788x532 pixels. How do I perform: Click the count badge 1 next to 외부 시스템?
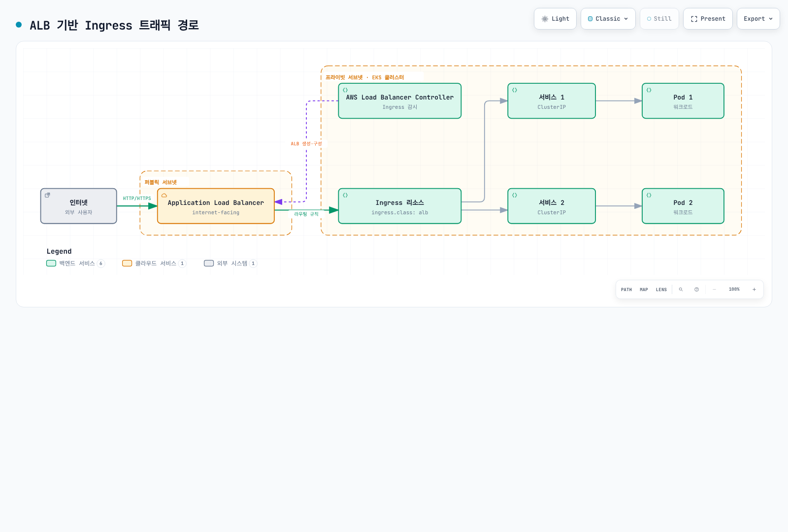[253, 264]
